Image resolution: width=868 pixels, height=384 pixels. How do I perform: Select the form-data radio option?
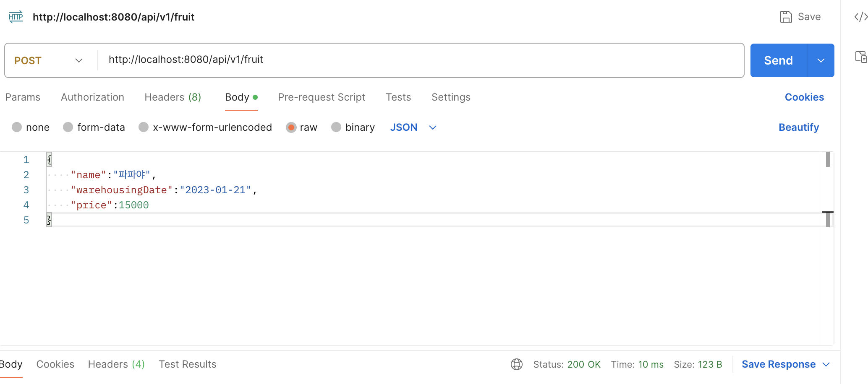click(x=68, y=127)
